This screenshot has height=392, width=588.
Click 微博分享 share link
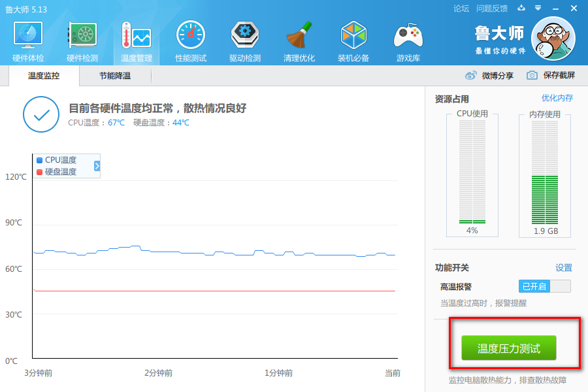[x=498, y=76]
